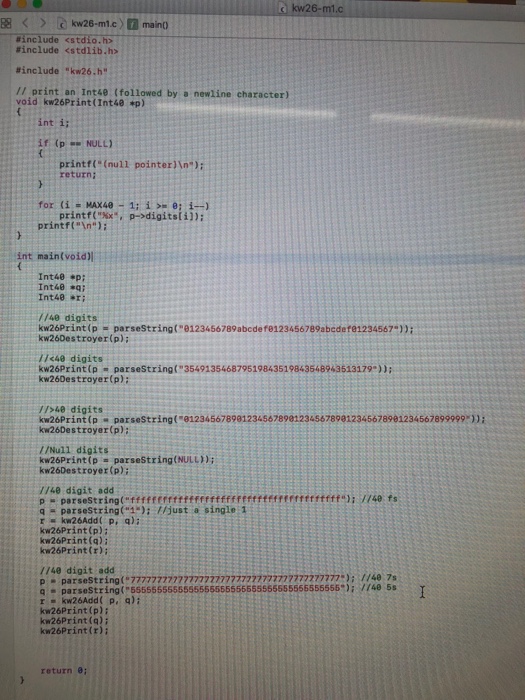Go back with the left chevron
The width and height of the screenshot is (525, 700).
point(25,23)
